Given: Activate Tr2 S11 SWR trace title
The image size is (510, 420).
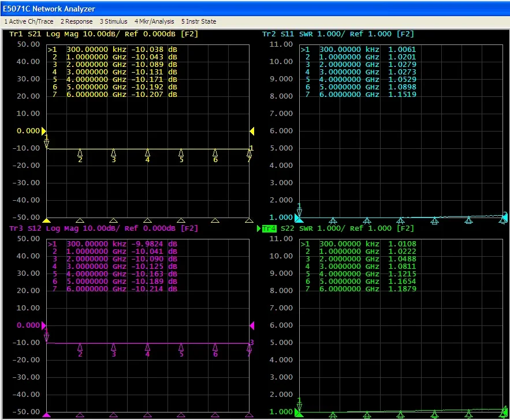Looking at the screenshot, I should click(338, 34).
